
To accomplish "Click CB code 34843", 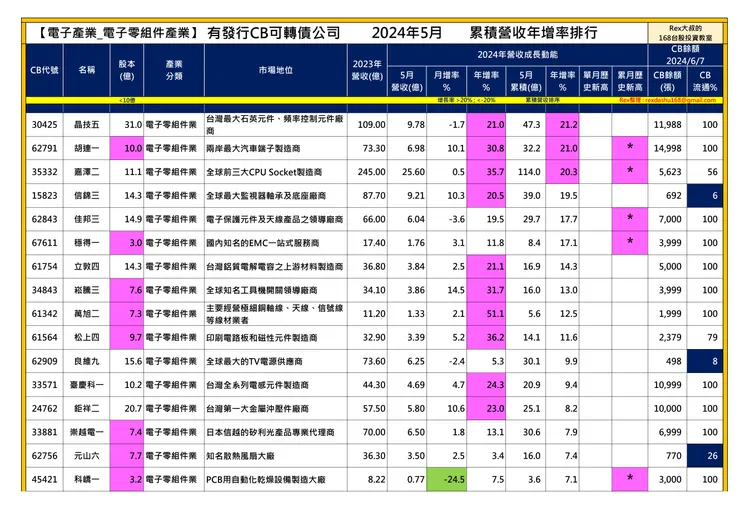I will 44,290.
